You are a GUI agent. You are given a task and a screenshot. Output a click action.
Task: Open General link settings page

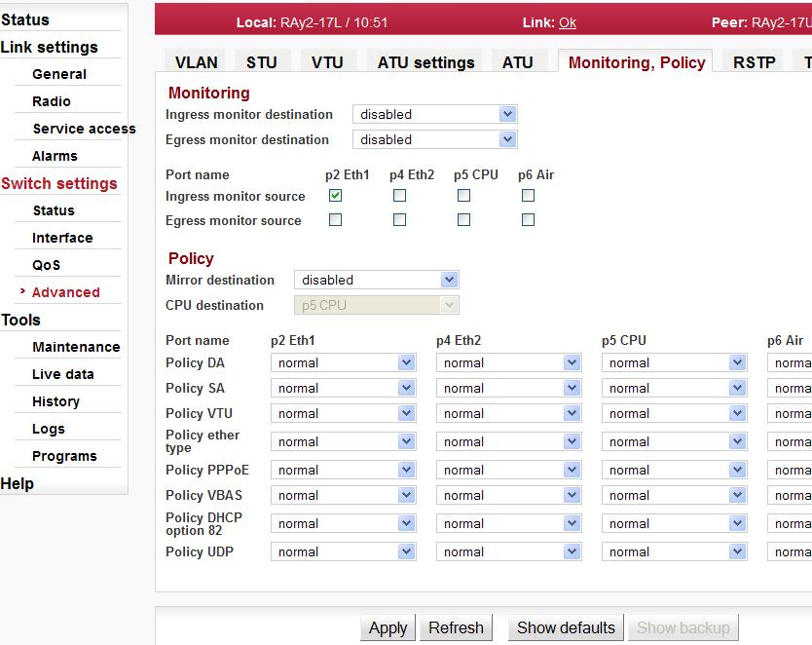59,74
